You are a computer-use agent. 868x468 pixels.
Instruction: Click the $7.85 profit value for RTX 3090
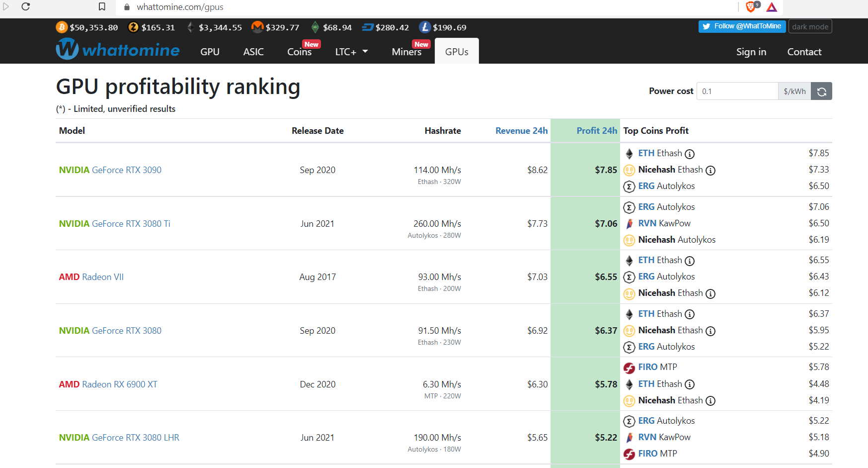(x=606, y=170)
